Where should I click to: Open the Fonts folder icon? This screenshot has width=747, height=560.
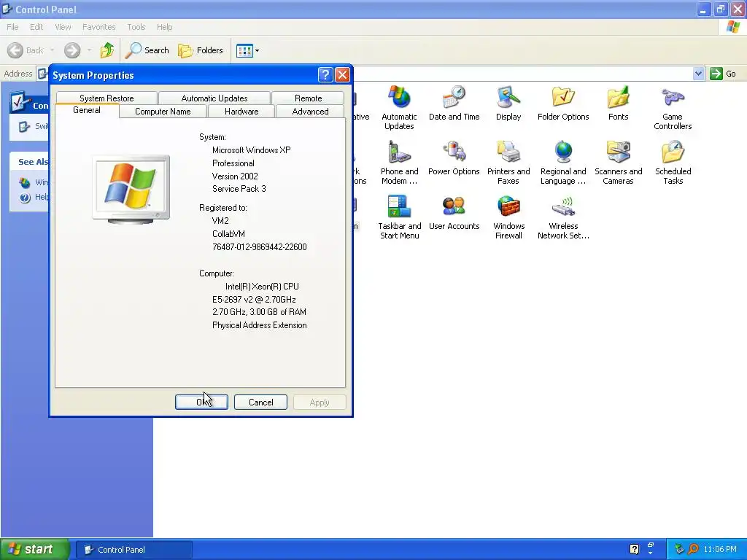618,103
